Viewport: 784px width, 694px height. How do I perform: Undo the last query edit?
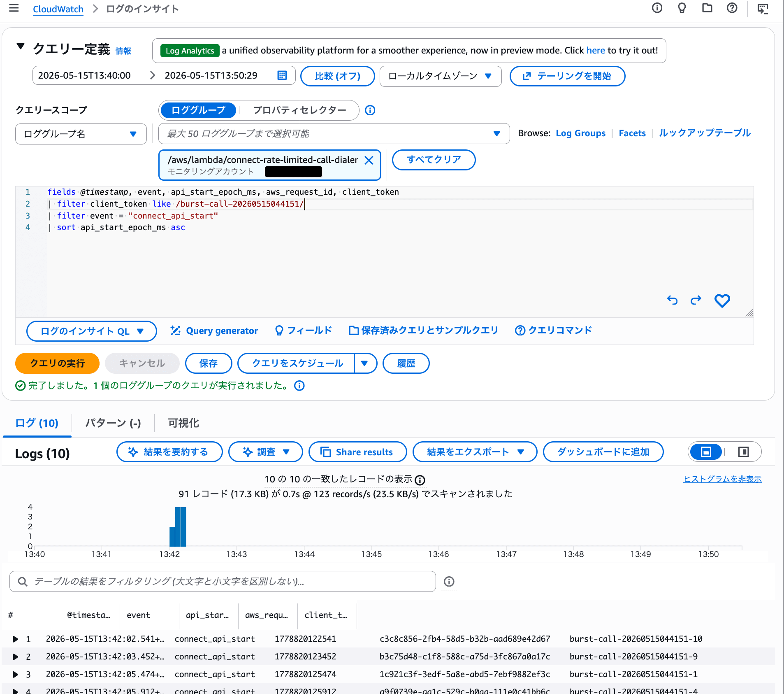(x=672, y=300)
